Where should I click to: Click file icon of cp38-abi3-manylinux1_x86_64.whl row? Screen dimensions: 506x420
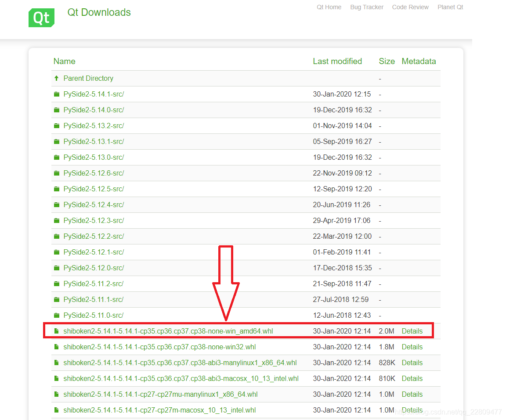[57, 363]
